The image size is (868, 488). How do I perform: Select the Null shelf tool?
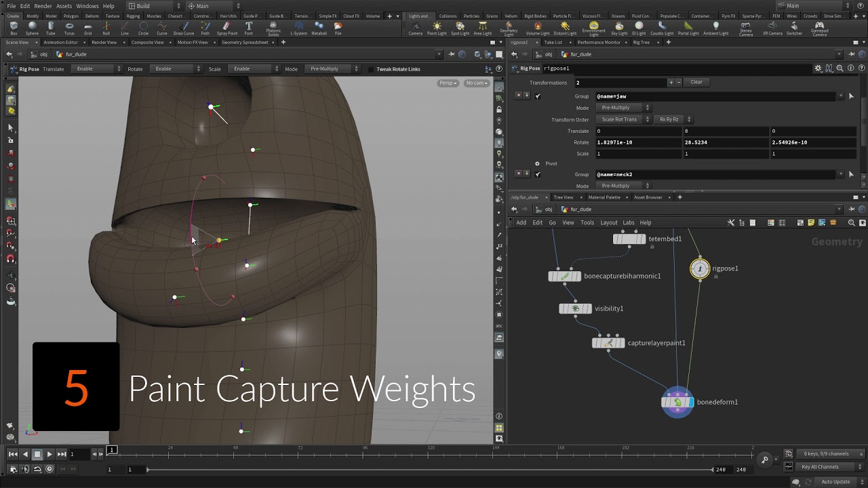click(106, 28)
